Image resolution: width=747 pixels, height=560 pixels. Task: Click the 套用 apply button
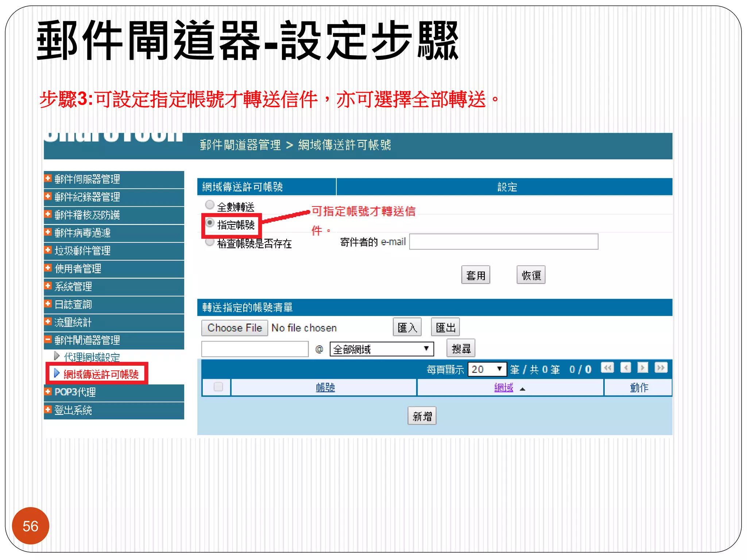click(x=476, y=275)
